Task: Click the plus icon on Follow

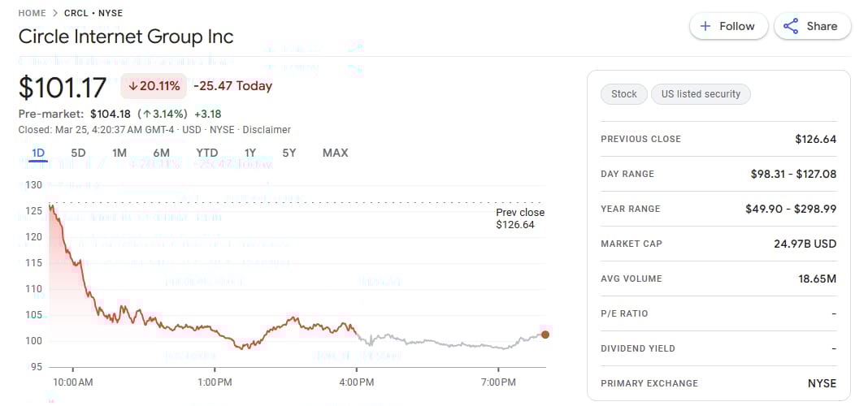Action: pyautogui.click(x=705, y=26)
